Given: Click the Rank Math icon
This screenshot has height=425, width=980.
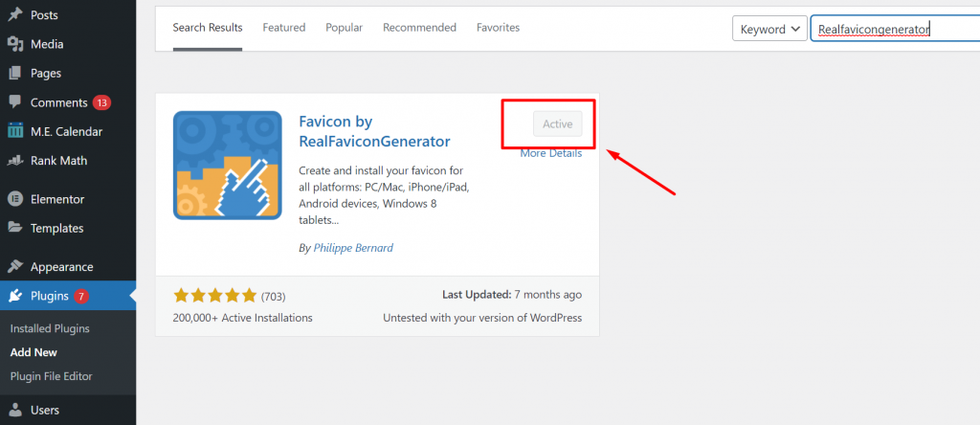Looking at the screenshot, I should pos(15,161).
